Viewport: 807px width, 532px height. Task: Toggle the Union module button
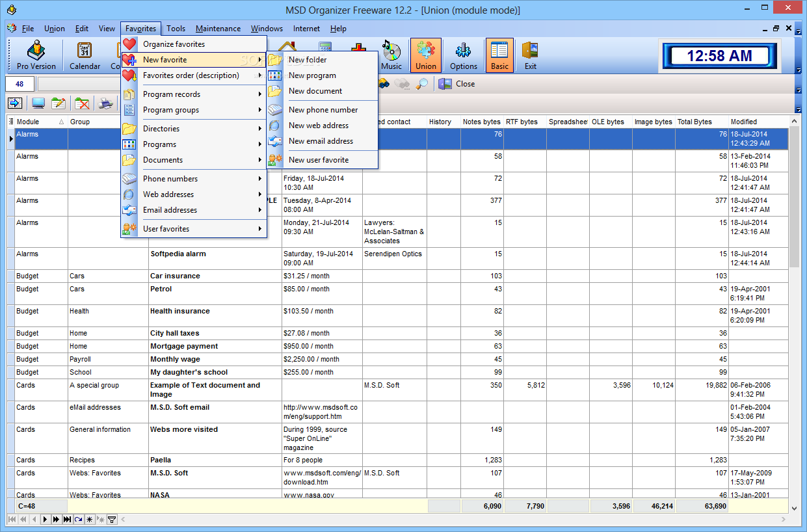point(426,55)
